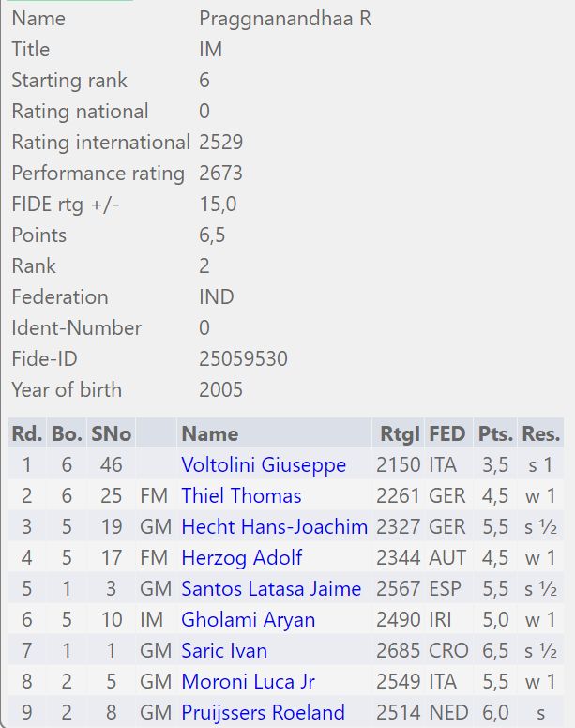Click the Performance rating value 2673
The image size is (575, 728).
tap(220, 174)
